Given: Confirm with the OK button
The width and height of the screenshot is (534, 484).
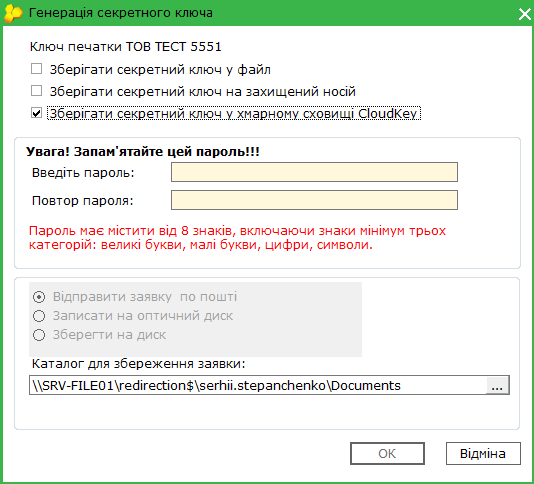Looking at the screenshot, I should (387, 453).
